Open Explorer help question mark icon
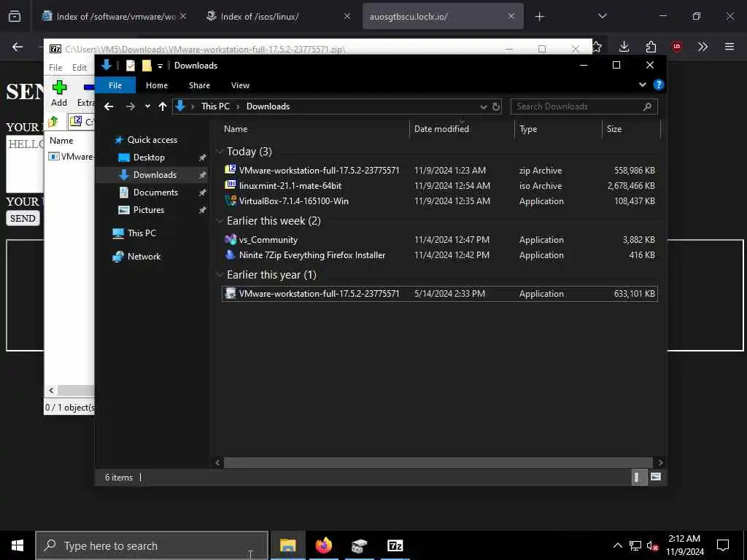The width and height of the screenshot is (747, 560). click(x=659, y=85)
